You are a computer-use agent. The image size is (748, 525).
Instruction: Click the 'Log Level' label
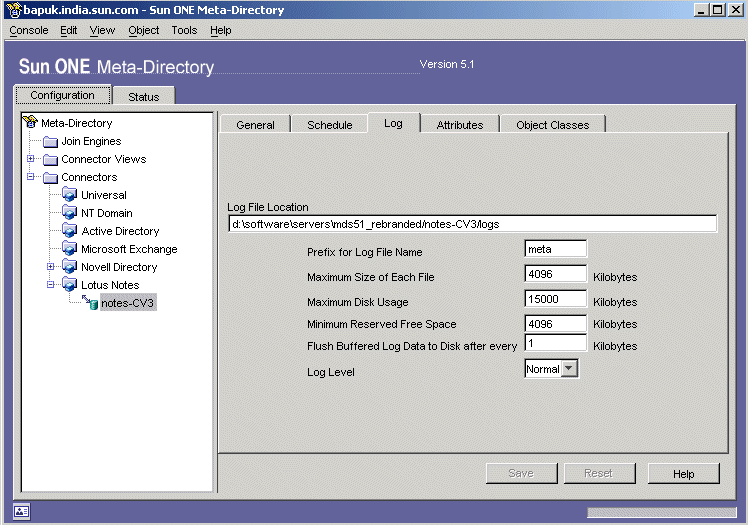pyautogui.click(x=331, y=372)
